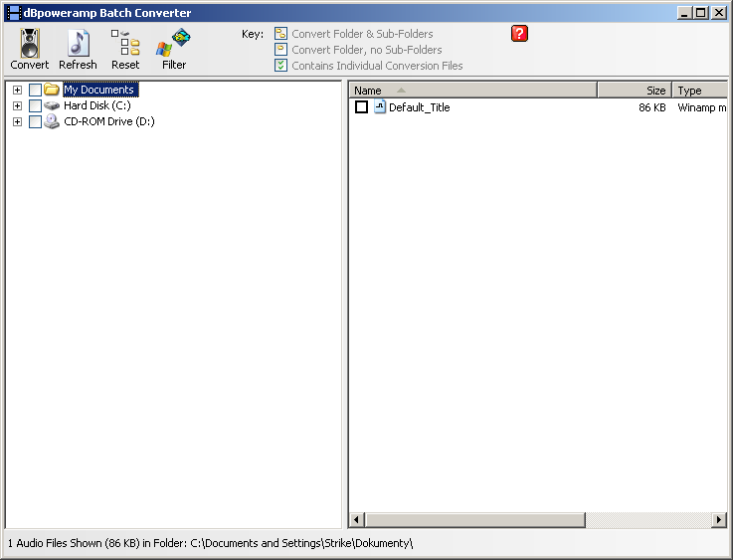This screenshot has height=560, width=733.
Task: Open help via red question mark icon
Action: point(519,34)
